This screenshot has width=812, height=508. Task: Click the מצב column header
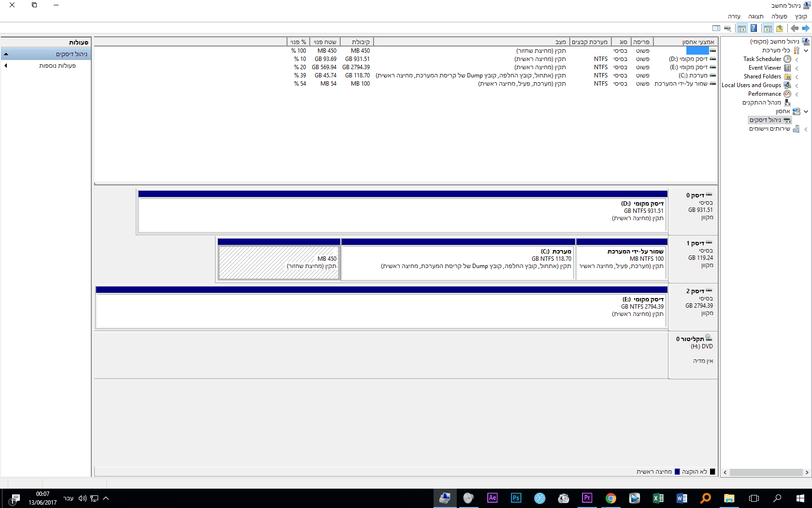point(472,42)
